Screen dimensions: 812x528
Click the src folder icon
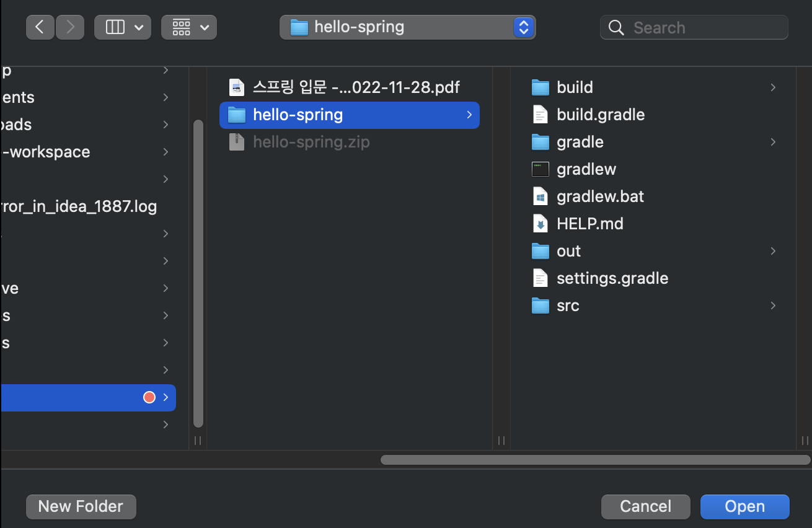click(540, 305)
